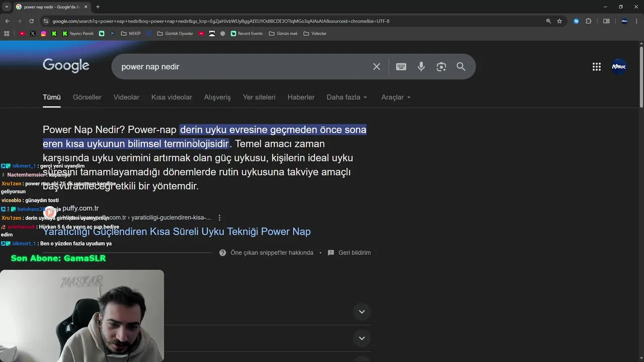Open the X (Twitter) bookmark
The height and width of the screenshot is (362, 644).
[x=33, y=33]
